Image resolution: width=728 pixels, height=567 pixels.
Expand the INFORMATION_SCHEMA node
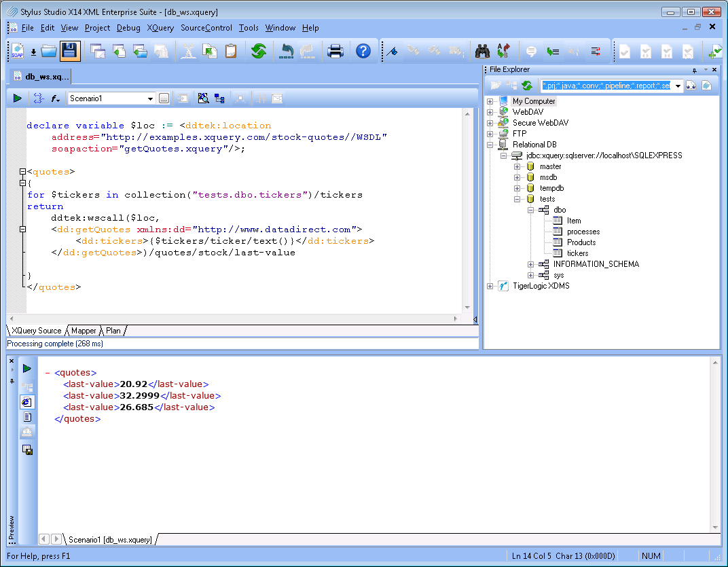pyautogui.click(x=532, y=264)
